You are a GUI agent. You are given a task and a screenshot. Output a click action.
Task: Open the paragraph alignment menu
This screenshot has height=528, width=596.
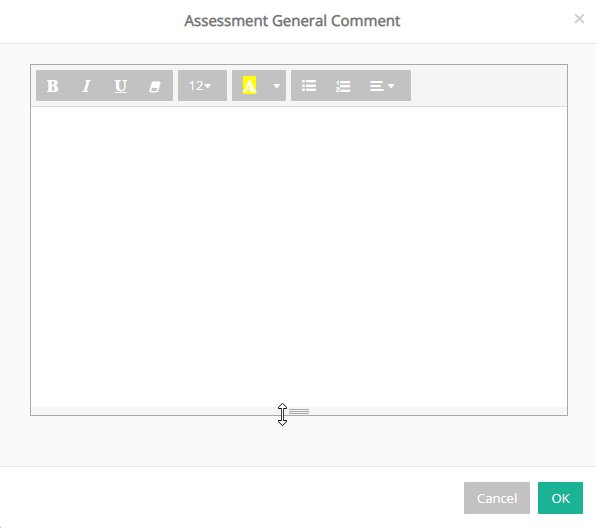tap(382, 86)
